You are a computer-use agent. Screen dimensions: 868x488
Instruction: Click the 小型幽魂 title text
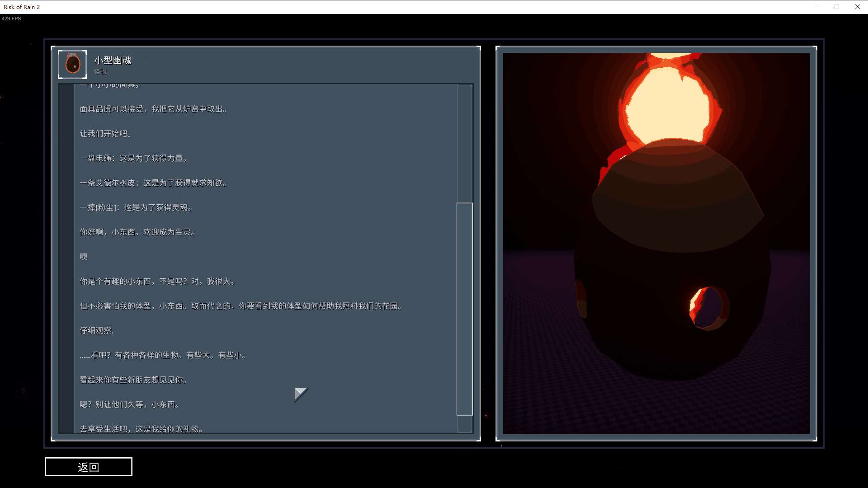[x=113, y=60]
